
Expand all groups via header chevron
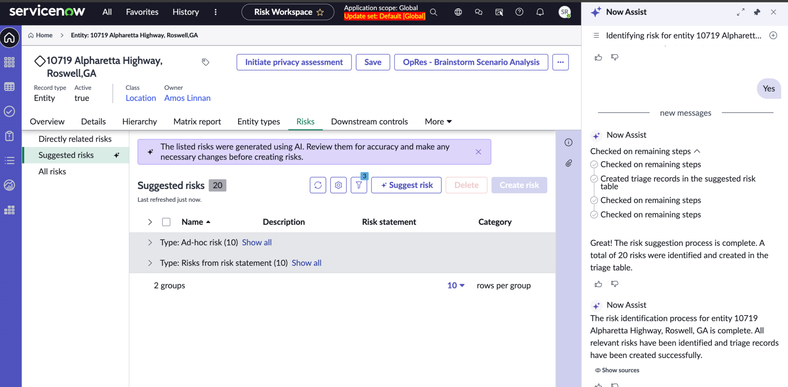[149, 222]
